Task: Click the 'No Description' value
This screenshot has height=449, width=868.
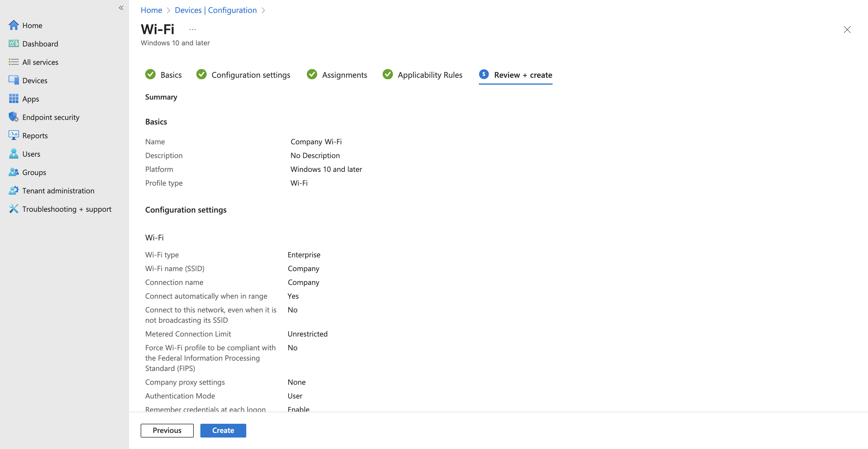Action: pos(315,155)
